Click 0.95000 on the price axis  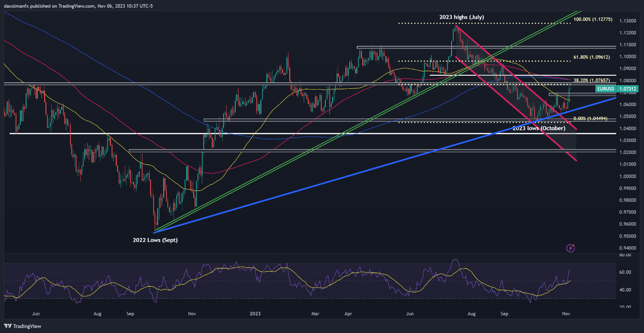(629, 236)
